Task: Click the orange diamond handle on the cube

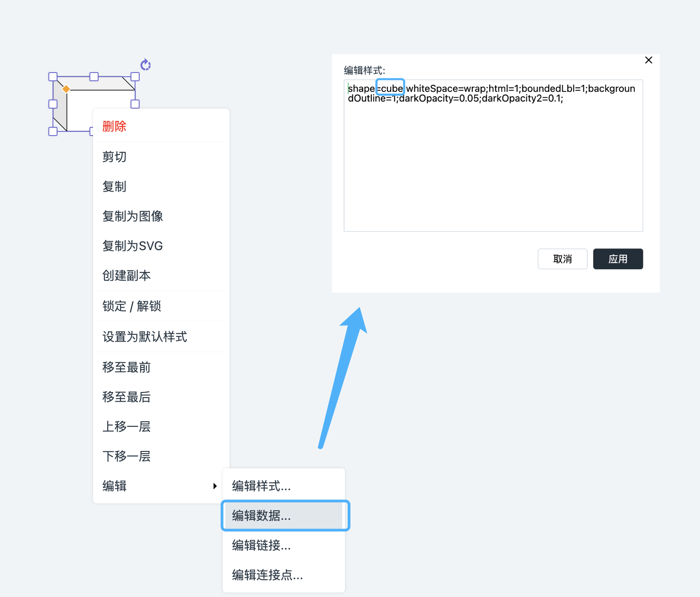Action: coord(66,89)
